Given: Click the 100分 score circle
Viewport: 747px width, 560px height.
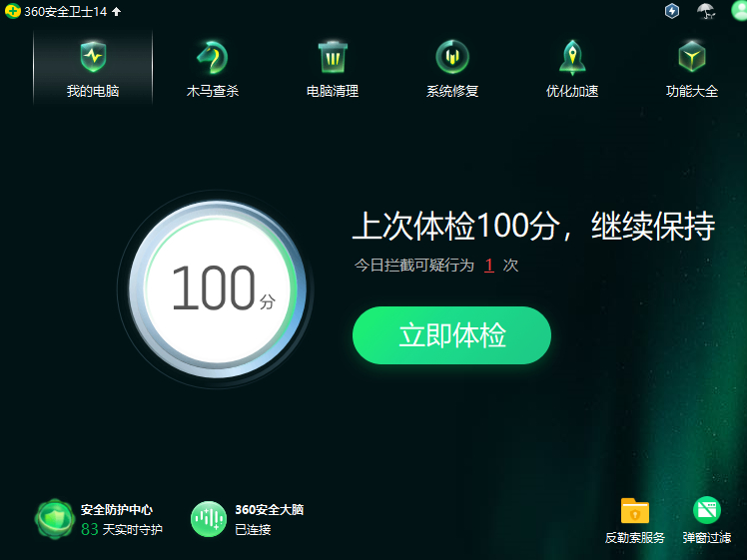Looking at the screenshot, I should tap(217, 289).
